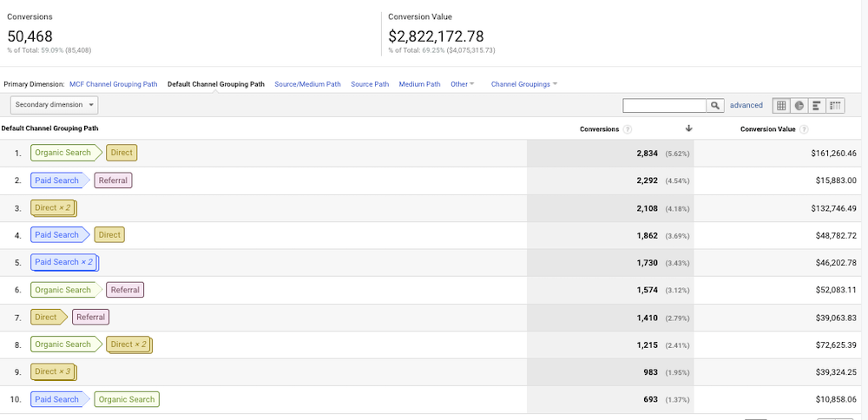Click the descending sort arrow
The width and height of the screenshot is (868, 420).
pyautogui.click(x=688, y=128)
